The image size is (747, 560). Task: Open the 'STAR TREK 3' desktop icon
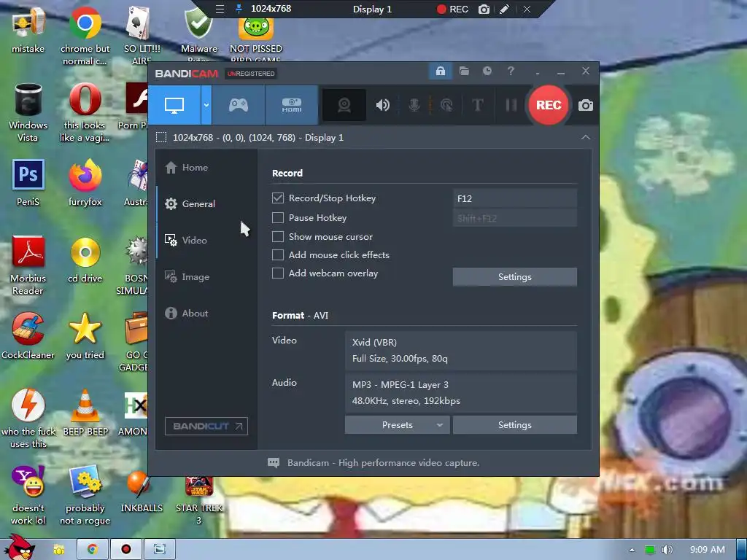coord(199,499)
